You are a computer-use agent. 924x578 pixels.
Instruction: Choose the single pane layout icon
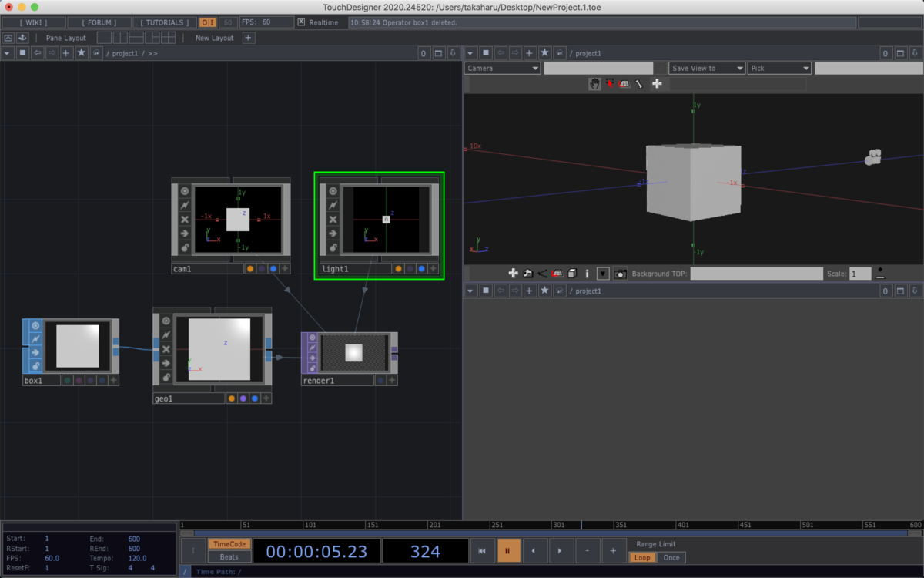pos(104,38)
